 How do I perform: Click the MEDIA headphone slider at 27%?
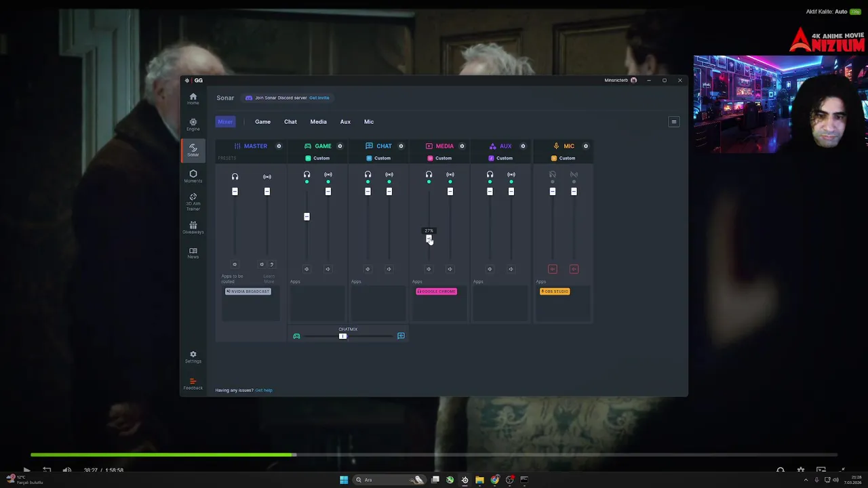(429, 239)
